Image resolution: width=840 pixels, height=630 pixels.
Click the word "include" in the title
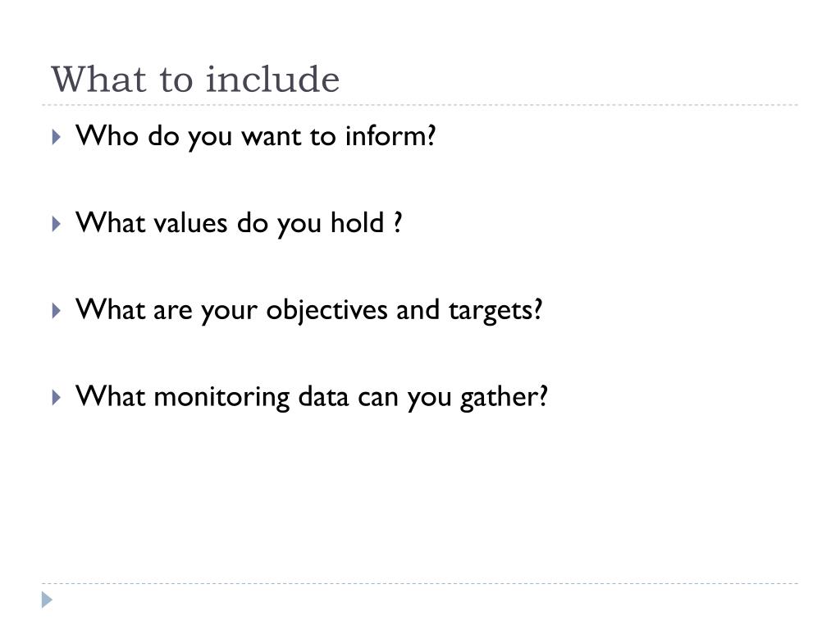(x=272, y=80)
